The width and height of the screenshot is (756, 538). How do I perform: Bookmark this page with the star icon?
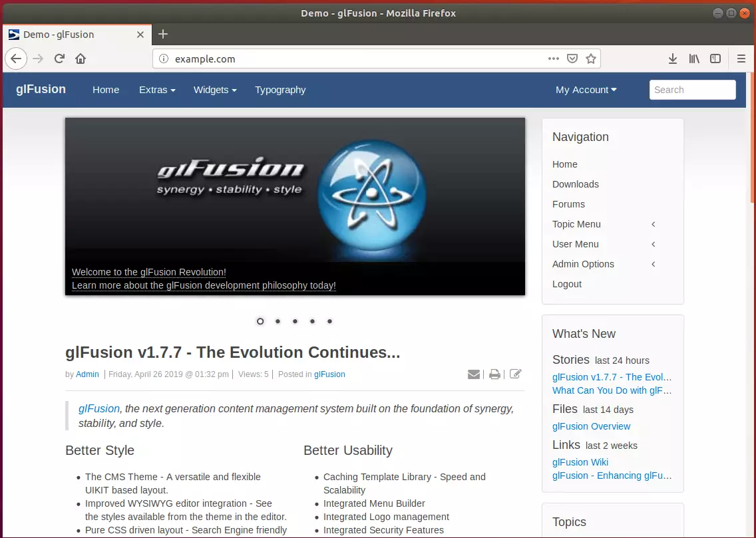click(x=591, y=59)
